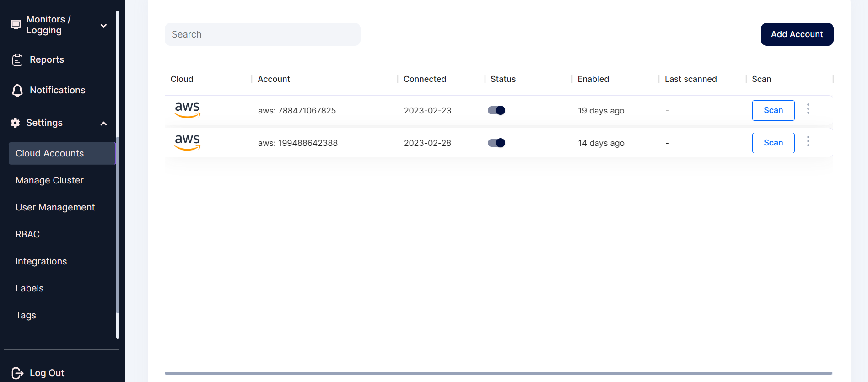The width and height of the screenshot is (868, 382).
Task: Disable status switch for account 199488642388
Action: pyautogui.click(x=496, y=143)
